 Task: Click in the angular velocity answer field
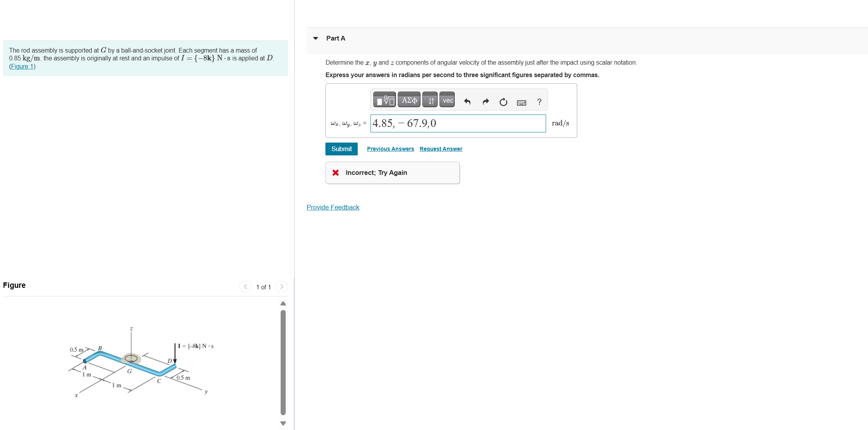point(458,123)
